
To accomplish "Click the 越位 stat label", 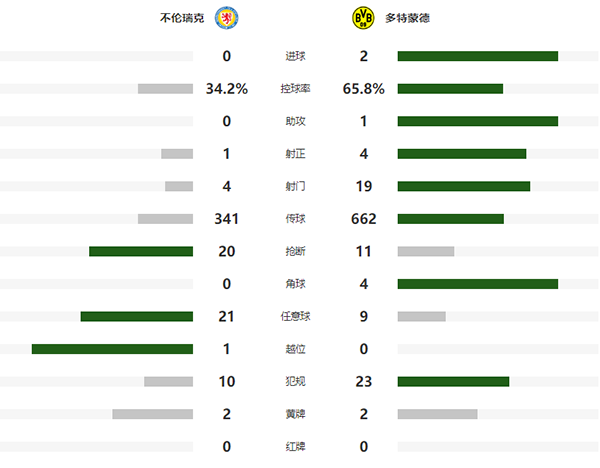I will point(296,349).
